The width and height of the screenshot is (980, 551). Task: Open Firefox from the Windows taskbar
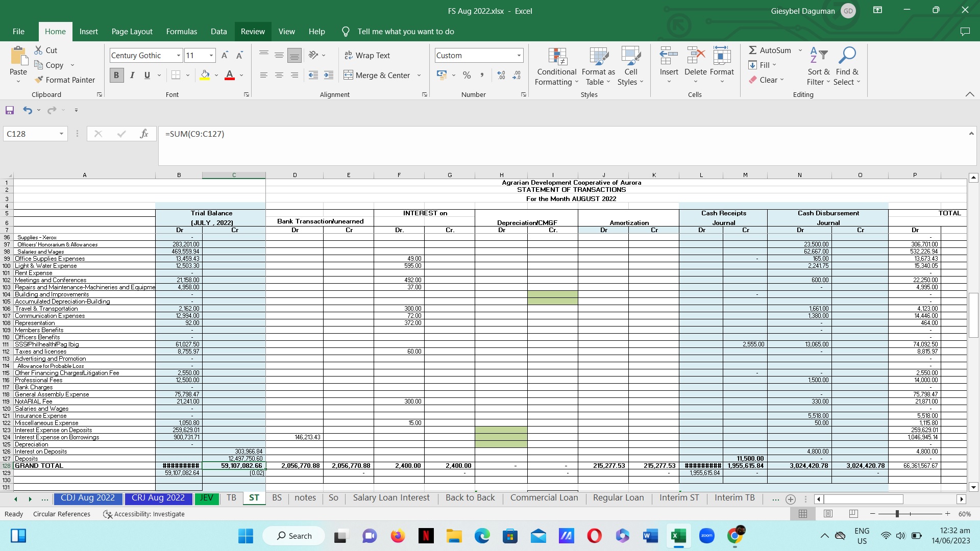click(398, 536)
